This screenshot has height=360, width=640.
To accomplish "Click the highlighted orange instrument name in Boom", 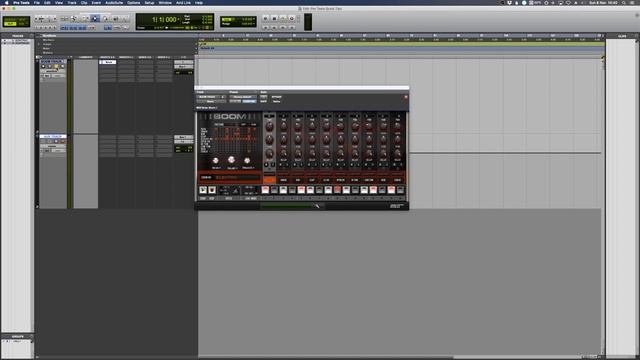I will [x=269, y=180].
